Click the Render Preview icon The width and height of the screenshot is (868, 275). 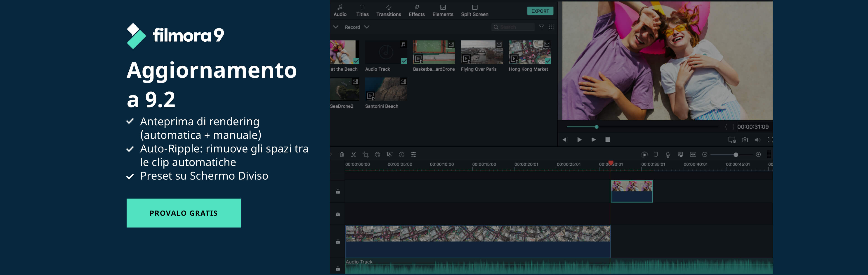click(x=644, y=154)
